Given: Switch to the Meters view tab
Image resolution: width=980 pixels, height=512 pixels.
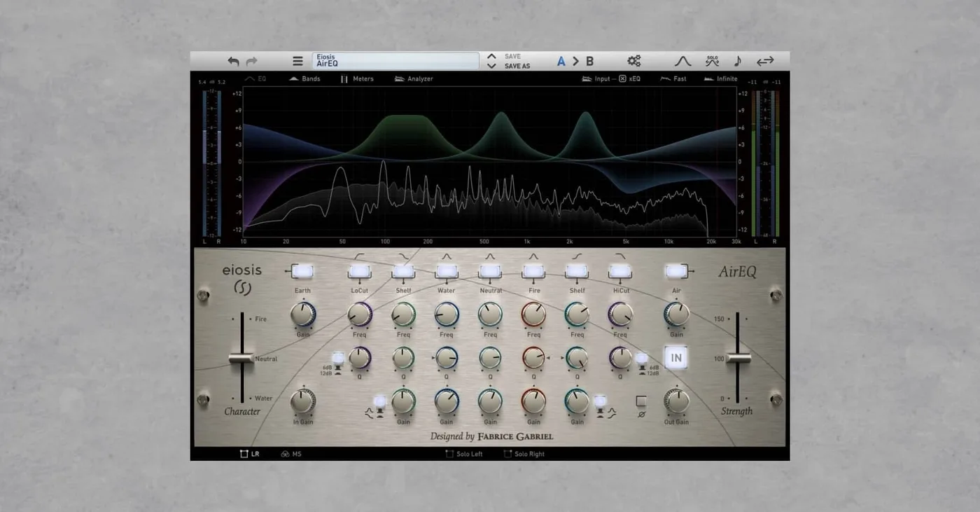Looking at the screenshot, I should click(x=357, y=79).
